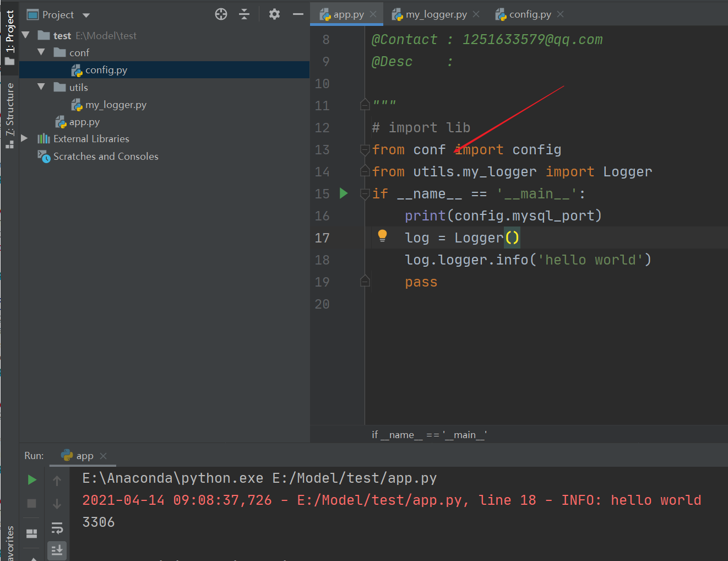Viewport: 728px width, 561px height.
Task: Open the 1: Project side tool window tab
Action: pos(9,37)
